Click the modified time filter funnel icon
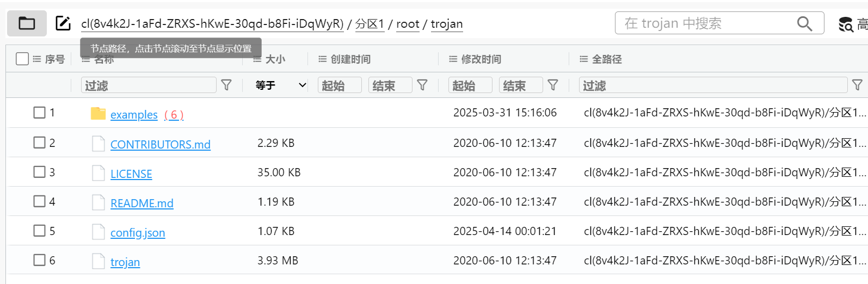Viewport: 868px width, 284px height. pos(553,85)
